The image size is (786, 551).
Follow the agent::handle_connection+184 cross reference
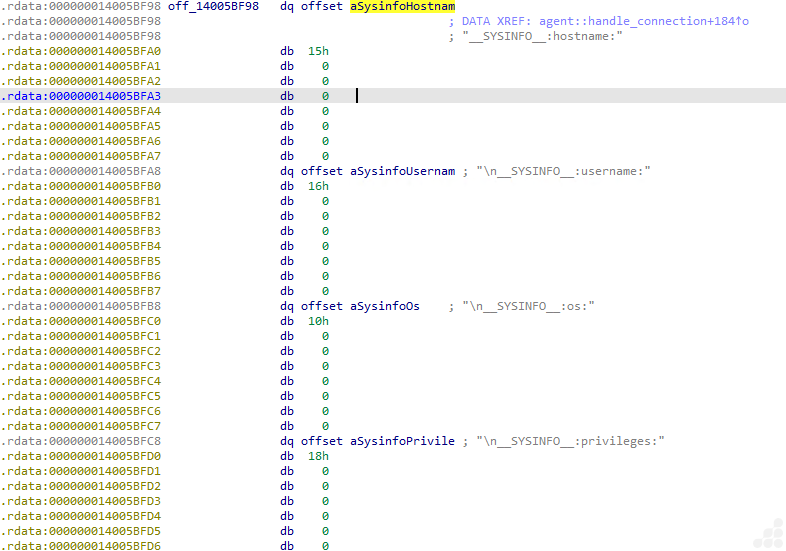643,21
